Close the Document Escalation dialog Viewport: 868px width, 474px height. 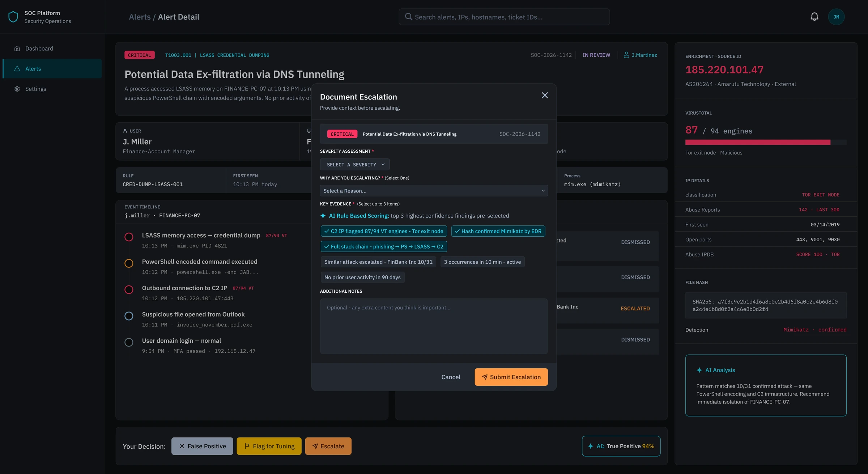point(545,95)
